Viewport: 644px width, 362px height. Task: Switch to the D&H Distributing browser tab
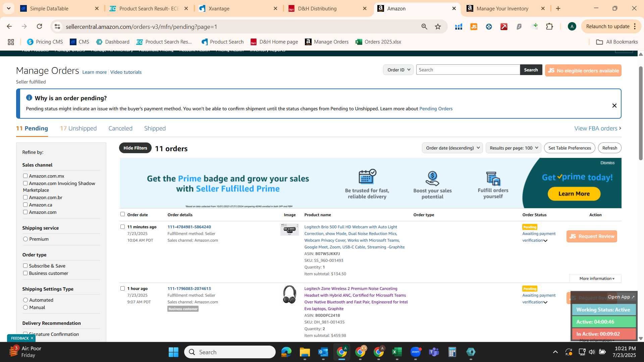[x=327, y=8]
